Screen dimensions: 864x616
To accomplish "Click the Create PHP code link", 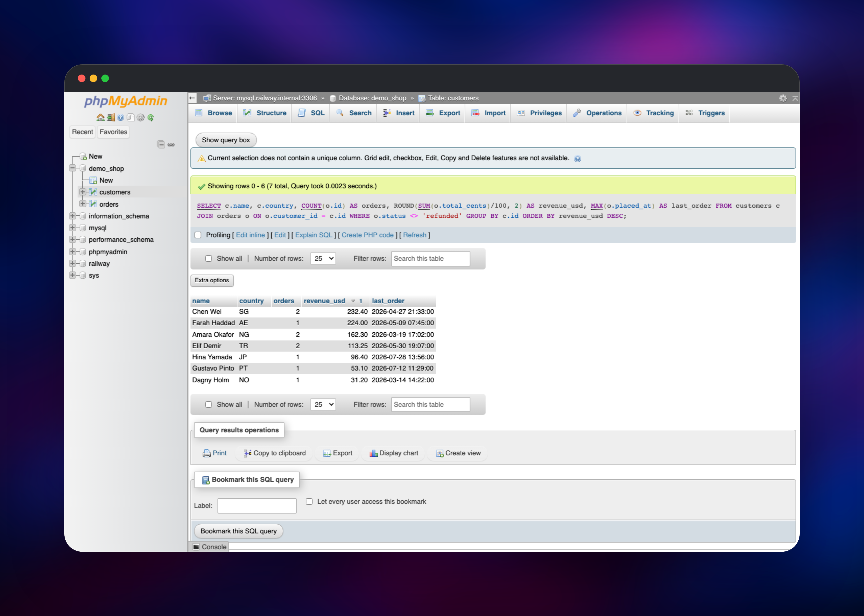I will click(x=367, y=235).
